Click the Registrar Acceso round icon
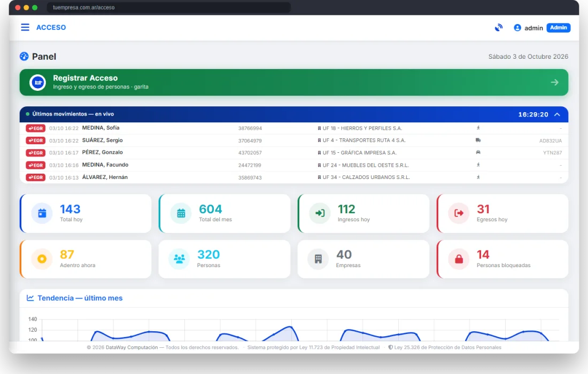This screenshot has height=374, width=588. pos(38,82)
